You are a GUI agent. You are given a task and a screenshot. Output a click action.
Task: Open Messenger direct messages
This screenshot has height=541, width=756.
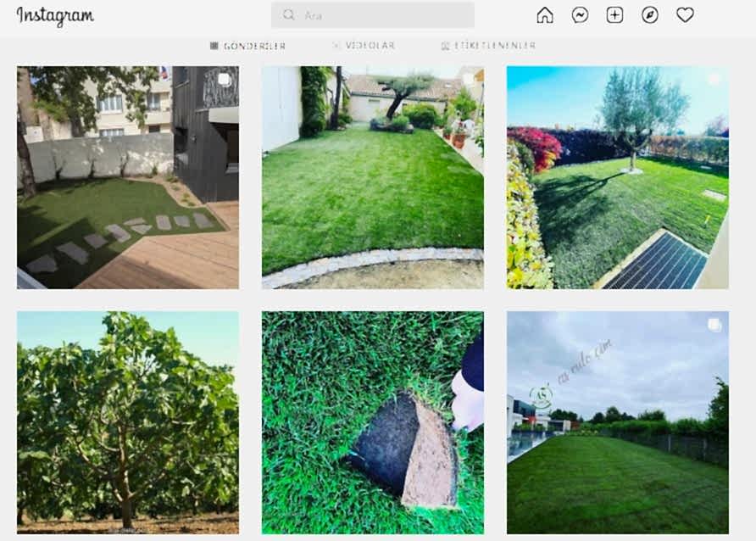click(580, 15)
